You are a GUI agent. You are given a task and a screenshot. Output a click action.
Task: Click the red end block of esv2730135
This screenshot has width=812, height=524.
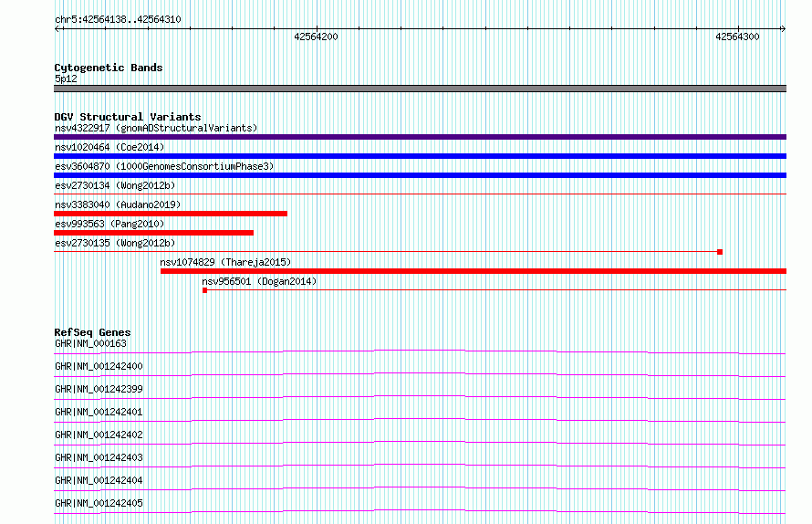click(720, 252)
